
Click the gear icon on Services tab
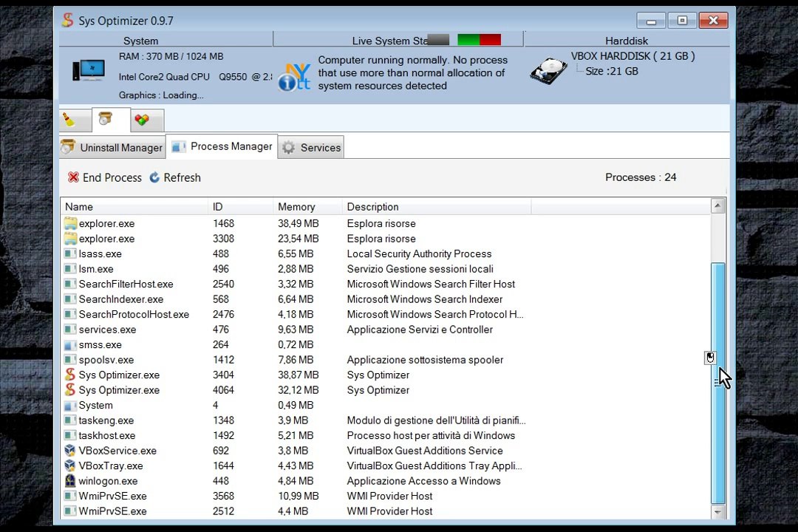point(289,148)
